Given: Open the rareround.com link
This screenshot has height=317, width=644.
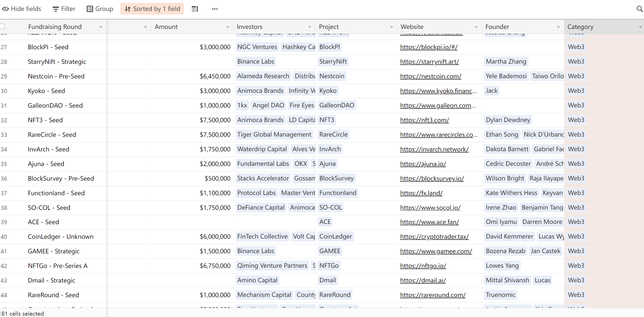Looking at the screenshot, I should [433, 295].
